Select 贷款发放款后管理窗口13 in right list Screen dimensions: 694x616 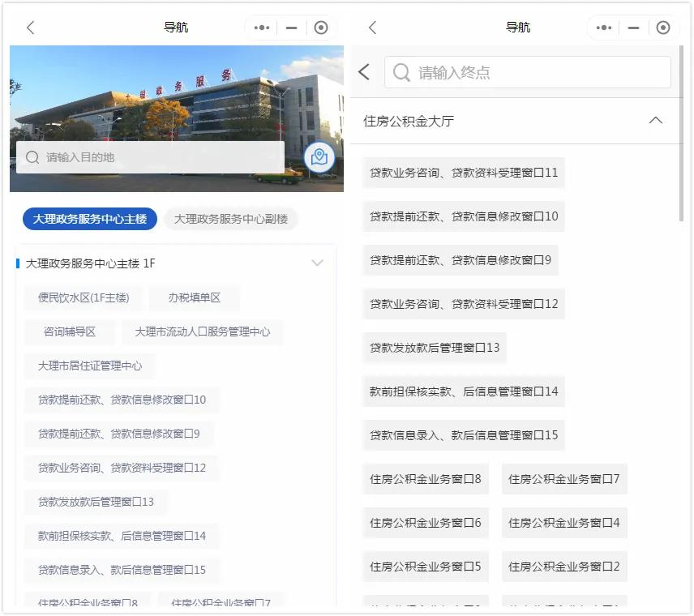click(435, 348)
